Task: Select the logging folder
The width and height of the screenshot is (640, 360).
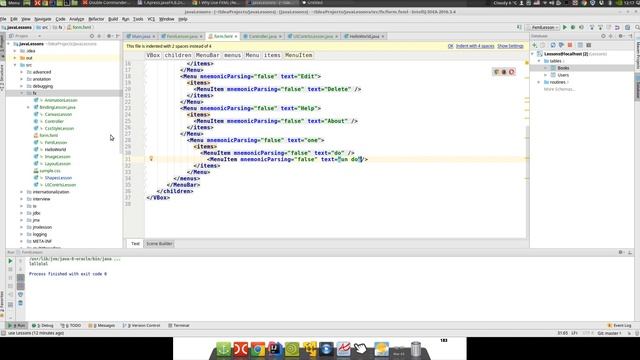Action: click(40, 234)
